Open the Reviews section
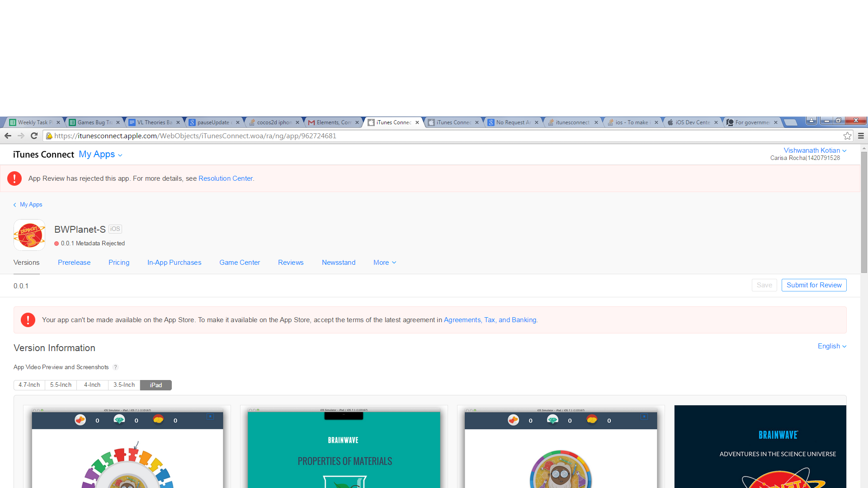The image size is (868, 488). point(291,263)
